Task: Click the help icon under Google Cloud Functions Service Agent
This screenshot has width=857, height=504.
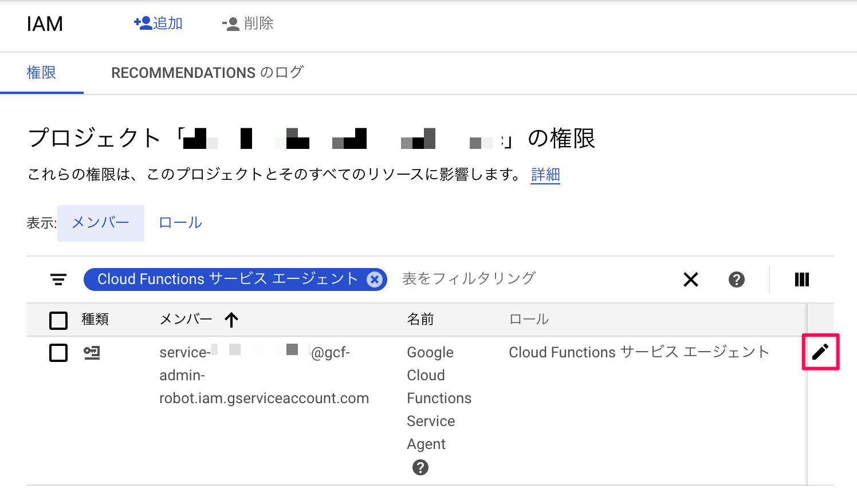Action: 421,468
